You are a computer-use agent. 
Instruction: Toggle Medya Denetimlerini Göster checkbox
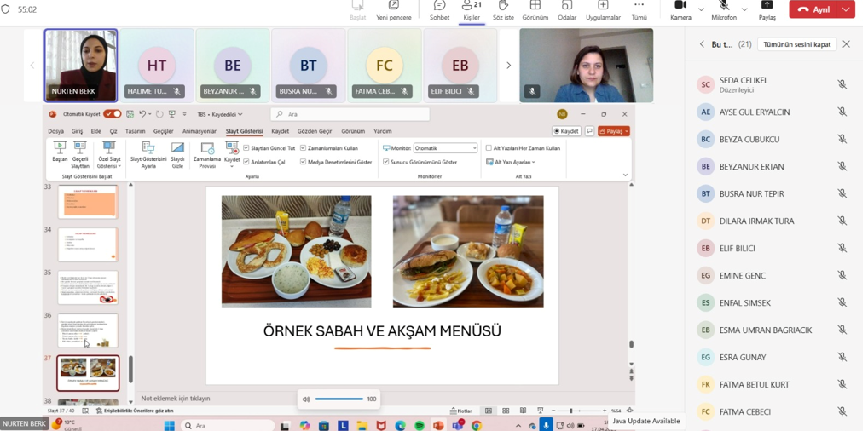[x=304, y=162]
